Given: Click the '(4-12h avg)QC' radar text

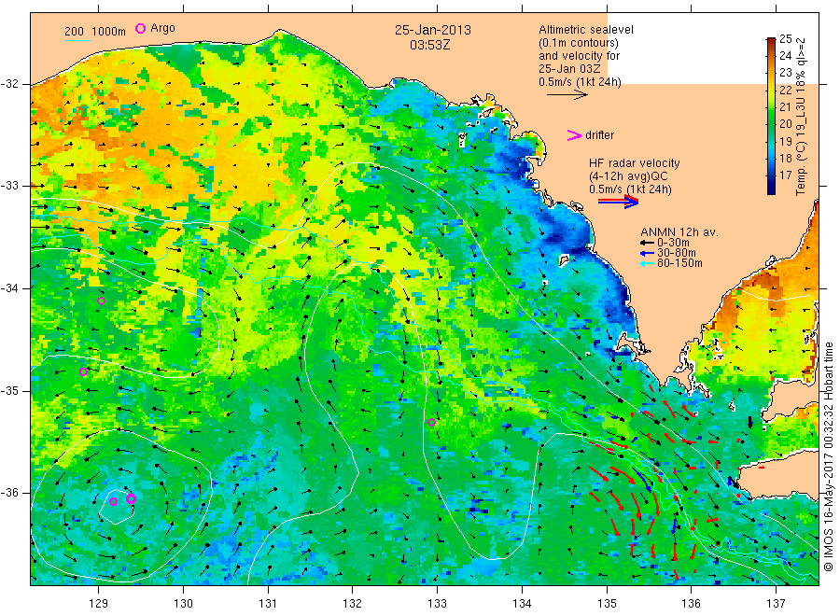Looking at the screenshot, I should (x=628, y=176).
